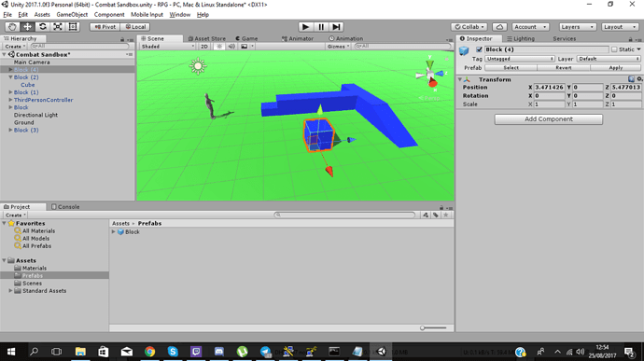Open the Layers dropdown
The height and width of the screenshot is (361, 644).
(x=577, y=27)
